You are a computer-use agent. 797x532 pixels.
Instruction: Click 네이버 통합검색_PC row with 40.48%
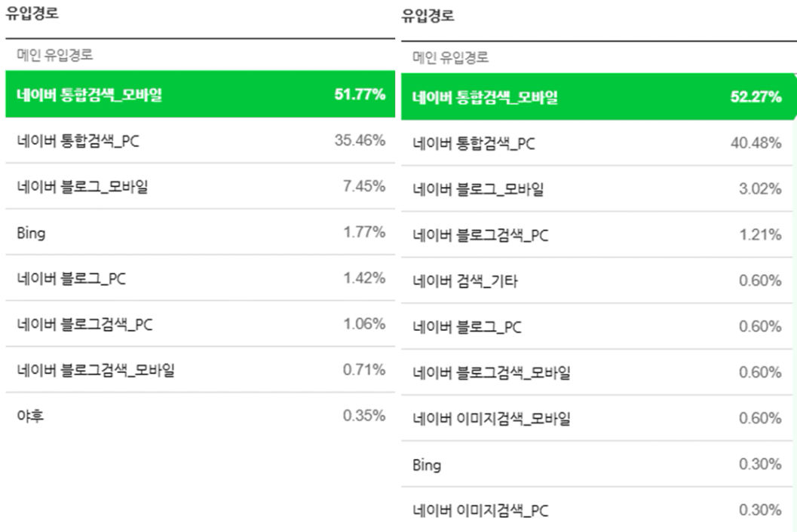596,143
